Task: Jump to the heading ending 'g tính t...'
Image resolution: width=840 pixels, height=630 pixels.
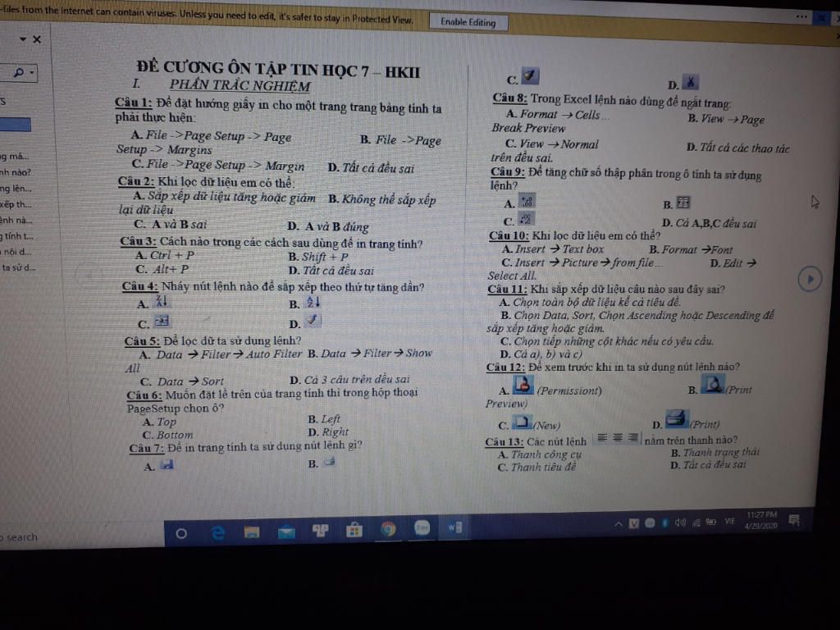Action: 16,235
